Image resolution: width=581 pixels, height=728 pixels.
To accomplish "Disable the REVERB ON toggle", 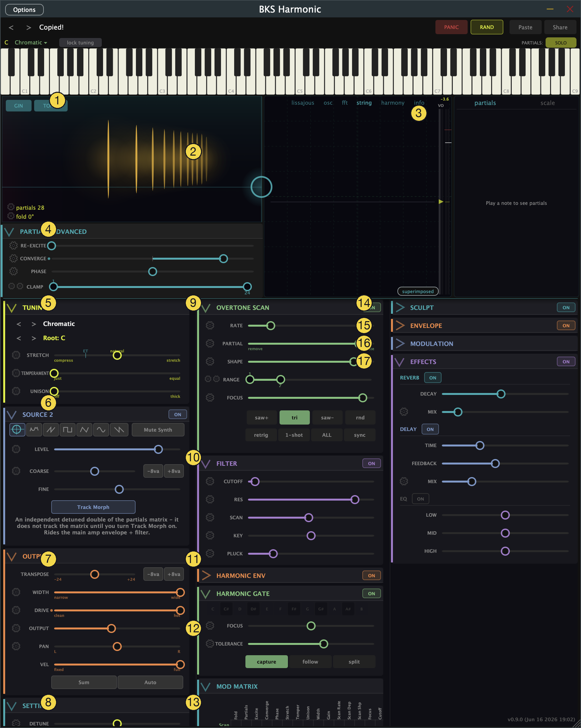I will tap(433, 378).
